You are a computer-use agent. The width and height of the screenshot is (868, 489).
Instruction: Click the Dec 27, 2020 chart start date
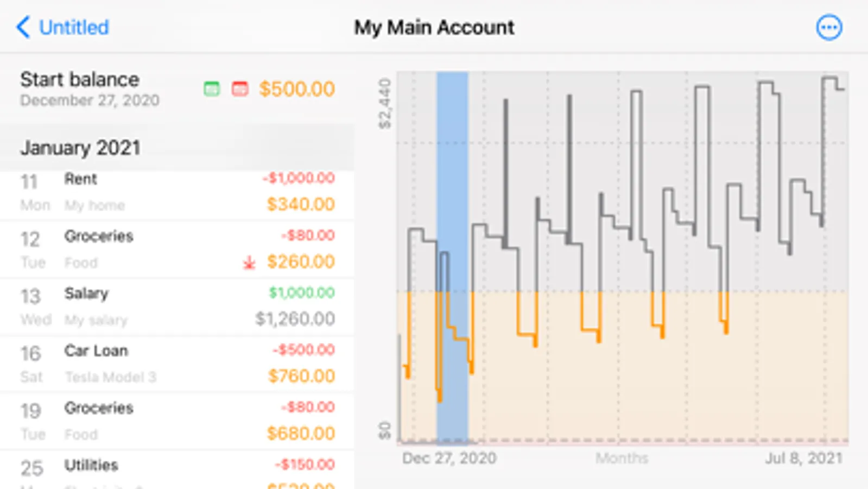coord(449,459)
